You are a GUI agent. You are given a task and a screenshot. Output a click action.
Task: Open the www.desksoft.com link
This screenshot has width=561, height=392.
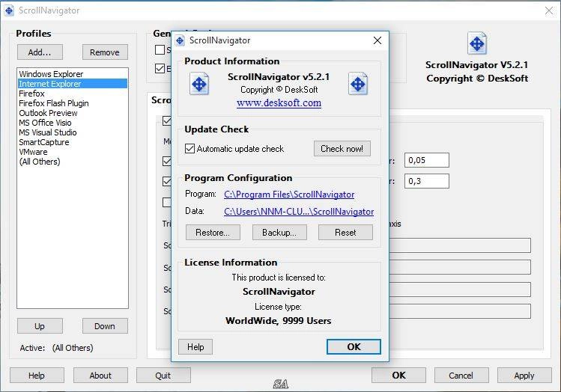[x=279, y=103]
